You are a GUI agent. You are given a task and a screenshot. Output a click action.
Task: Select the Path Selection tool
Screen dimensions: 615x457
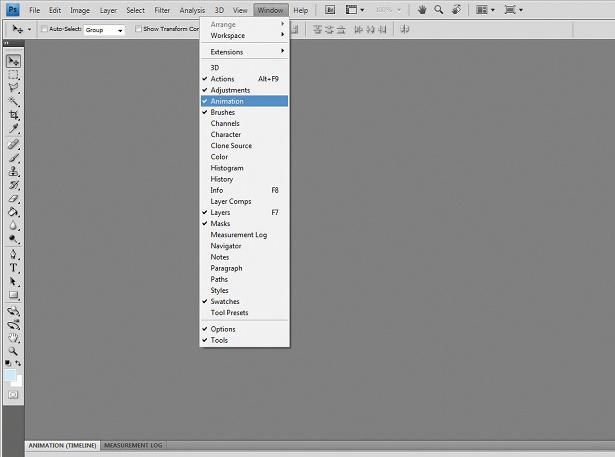click(13, 282)
